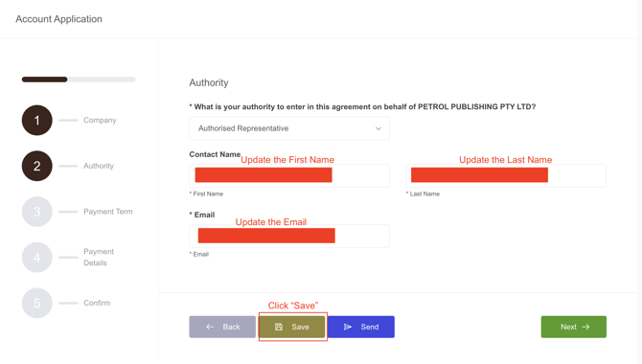Select step 2 circle for Authority
Viewport: 642px width, 364px height.
point(36,166)
